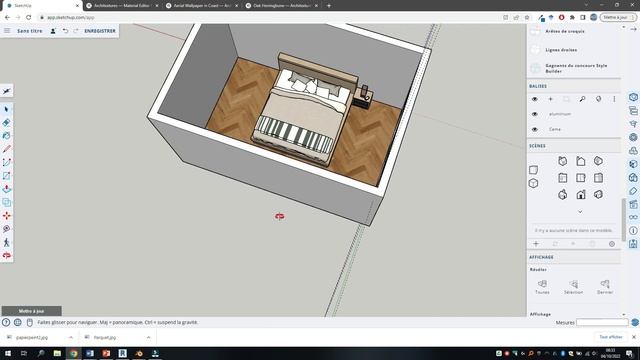Select the Front view house icon
This screenshot has height=360, width=640.
click(580, 195)
